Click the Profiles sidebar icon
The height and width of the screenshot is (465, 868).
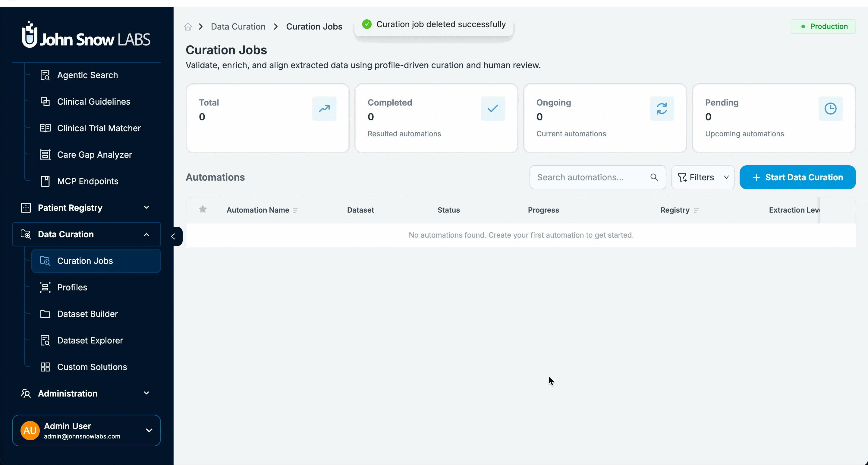click(45, 287)
